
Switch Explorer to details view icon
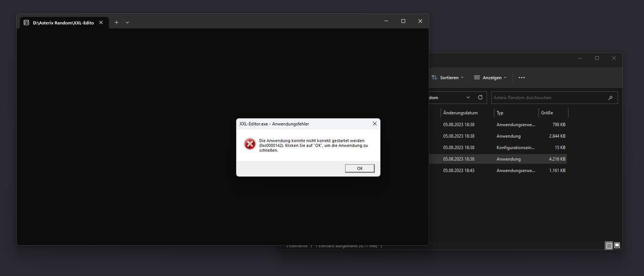click(609, 245)
